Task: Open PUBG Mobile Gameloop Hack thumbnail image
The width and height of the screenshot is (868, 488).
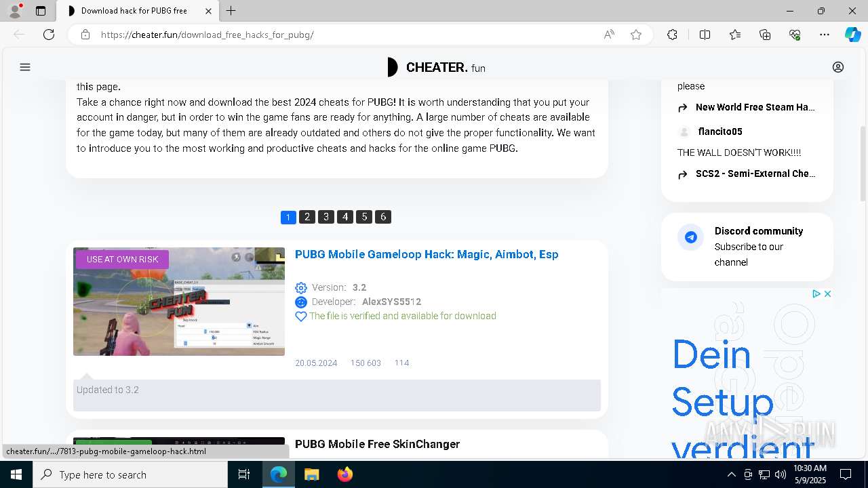Action: (x=179, y=302)
